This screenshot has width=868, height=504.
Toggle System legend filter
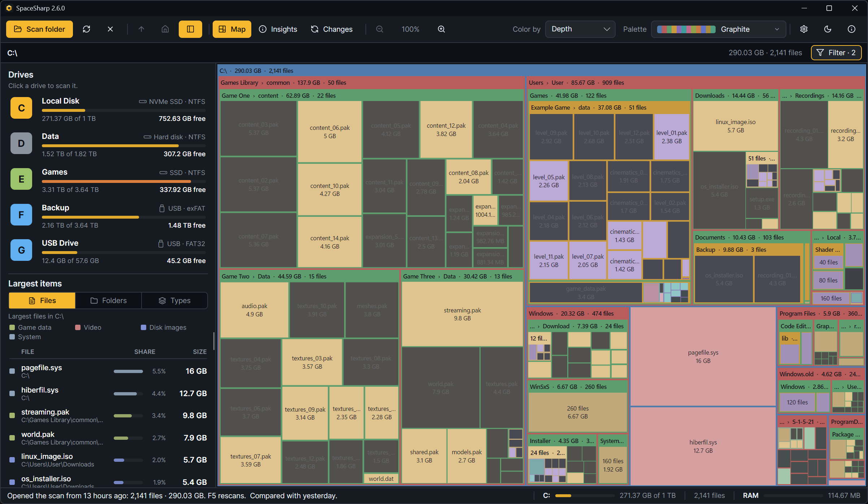click(x=25, y=337)
